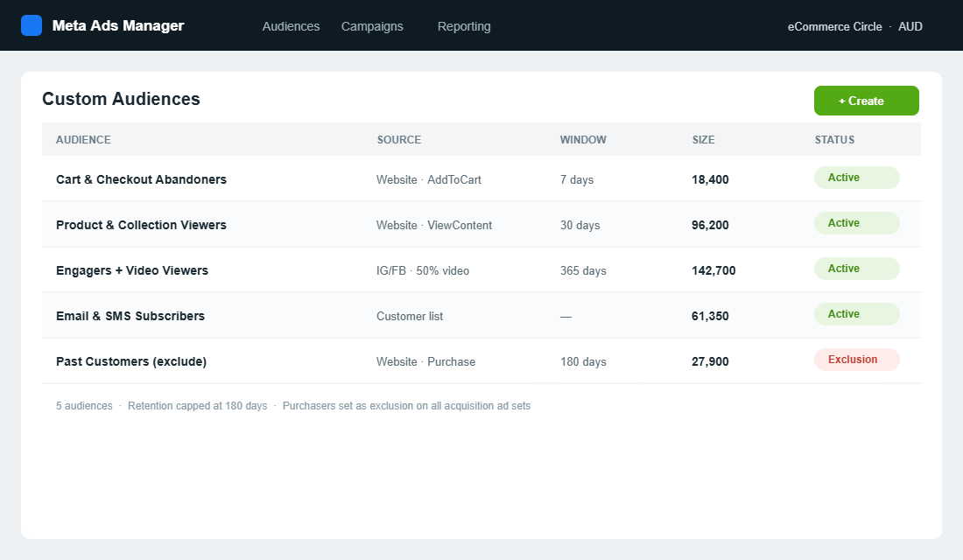The width and height of the screenshot is (963, 560).
Task: Go to the Reporting tab
Action: coord(464,26)
